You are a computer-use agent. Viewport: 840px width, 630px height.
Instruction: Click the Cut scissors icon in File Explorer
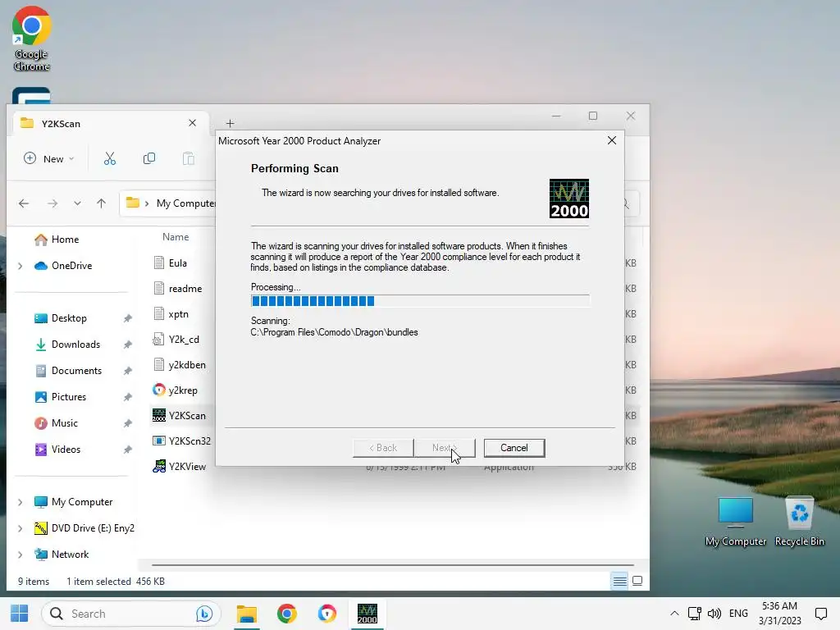[x=110, y=158]
